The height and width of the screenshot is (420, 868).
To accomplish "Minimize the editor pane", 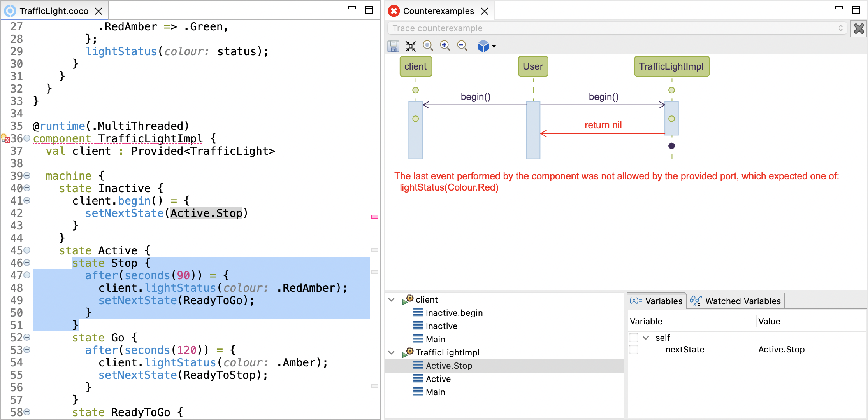I will pyautogui.click(x=352, y=8).
